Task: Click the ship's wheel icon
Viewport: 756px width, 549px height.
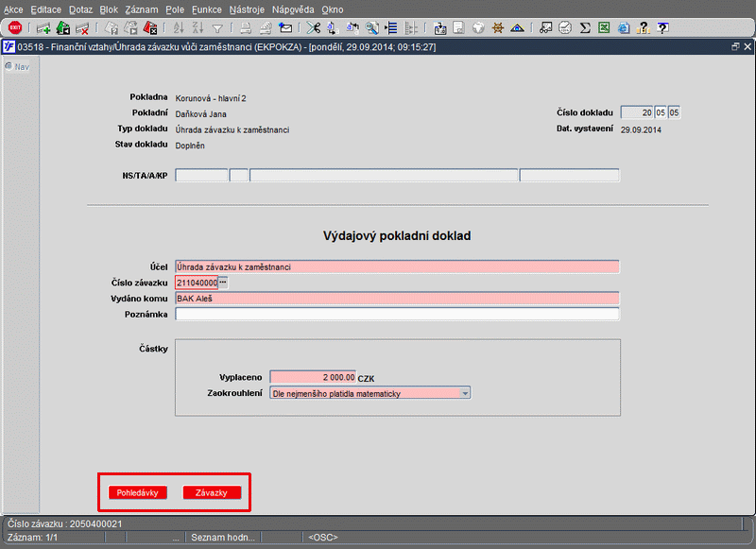Action: click(x=498, y=28)
